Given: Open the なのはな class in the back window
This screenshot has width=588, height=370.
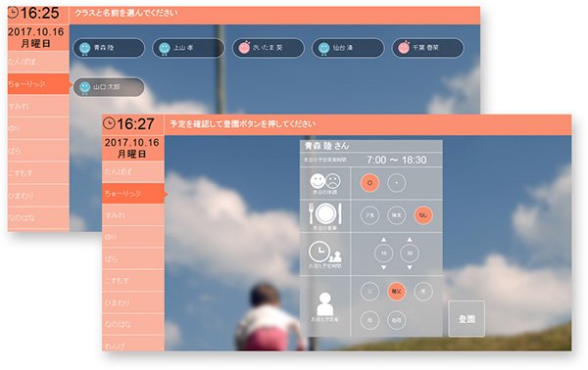Looking at the screenshot, I should click(x=38, y=217).
